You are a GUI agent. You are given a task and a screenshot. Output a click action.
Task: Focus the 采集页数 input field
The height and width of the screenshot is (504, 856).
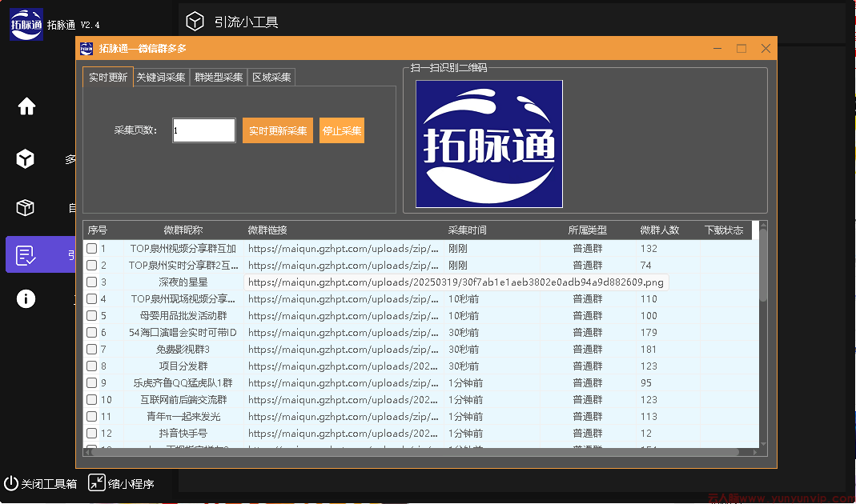coord(204,130)
